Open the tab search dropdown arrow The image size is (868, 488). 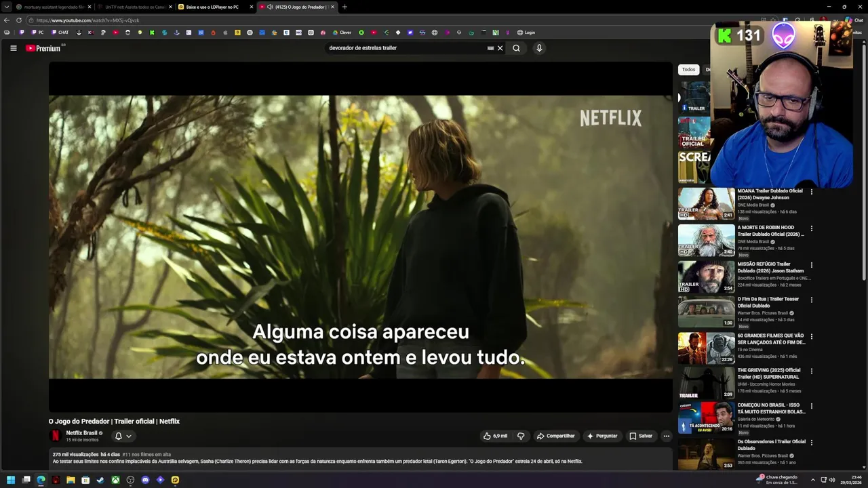pos(7,7)
